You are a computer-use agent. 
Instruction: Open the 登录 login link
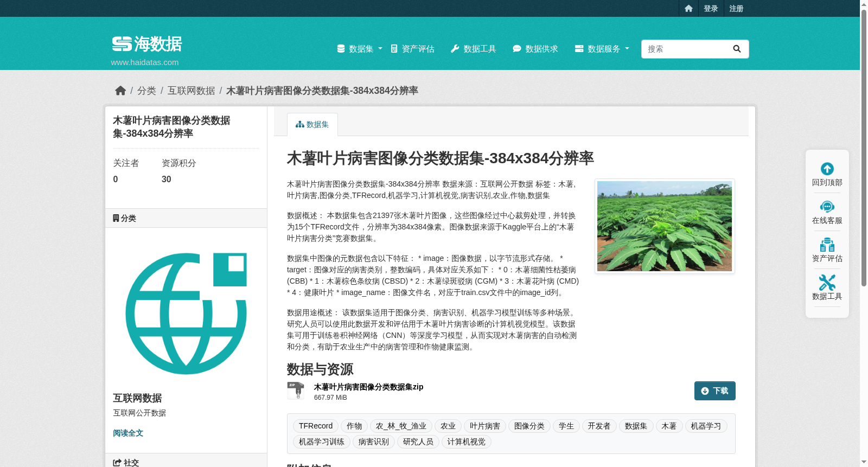coord(711,9)
